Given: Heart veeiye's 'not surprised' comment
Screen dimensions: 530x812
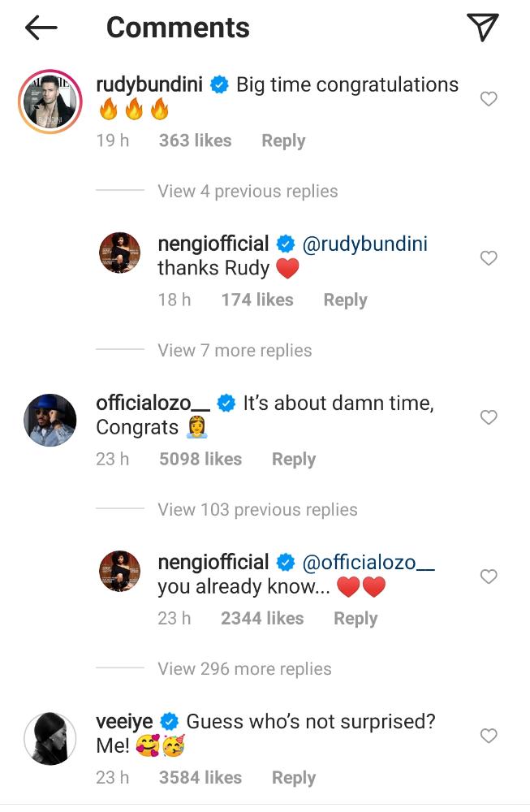Looking at the screenshot, I should tap(489, 736).
